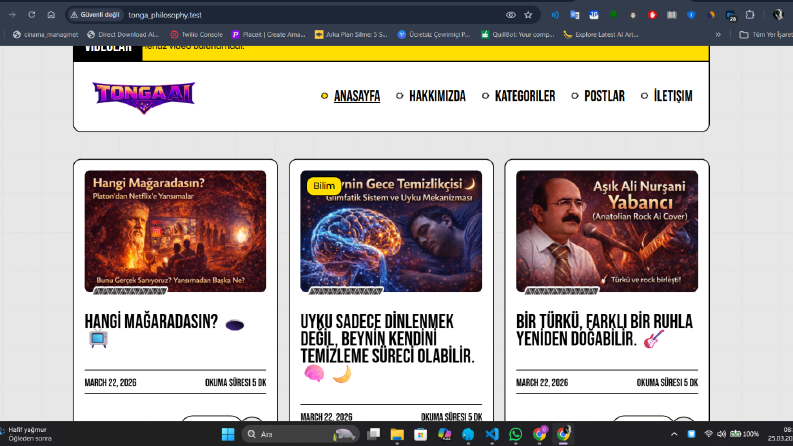Open the Hangi Mağaradasın post thumbnail
The image size is (793, 446).
click(x=175, y=231)
